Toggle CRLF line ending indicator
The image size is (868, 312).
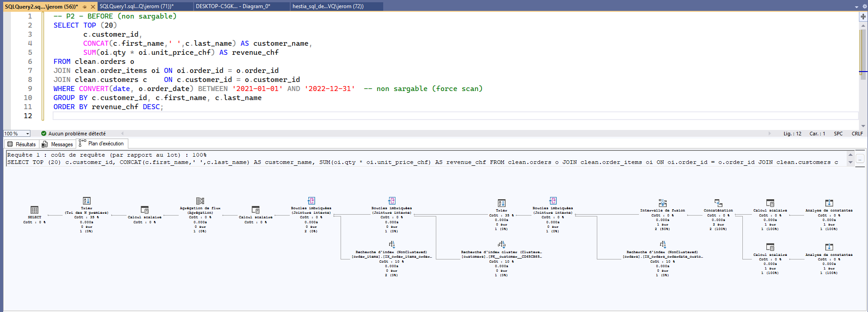pyautogui.click(x=857, y=134)
